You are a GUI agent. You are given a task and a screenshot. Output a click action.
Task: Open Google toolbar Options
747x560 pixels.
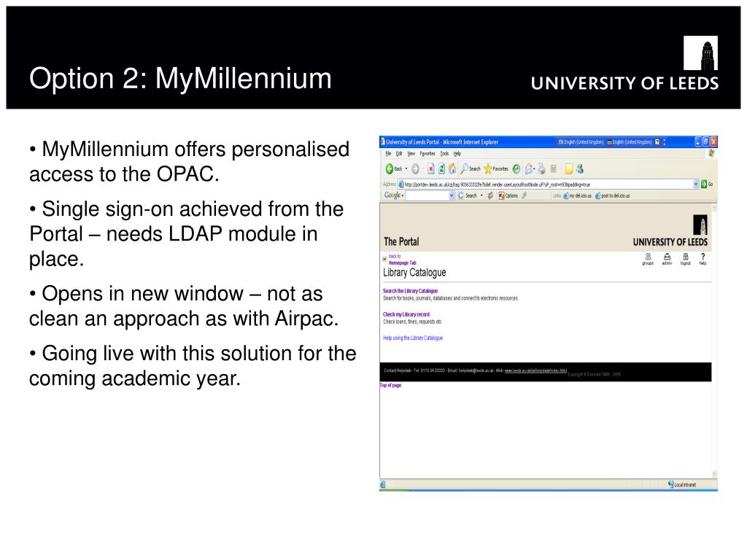[x=508, y=195]
